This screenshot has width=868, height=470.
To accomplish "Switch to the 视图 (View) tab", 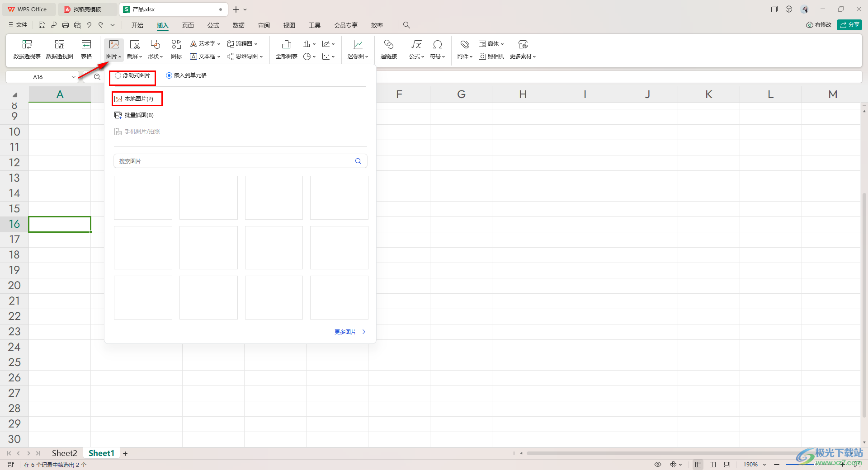I will tap(289, 25).
